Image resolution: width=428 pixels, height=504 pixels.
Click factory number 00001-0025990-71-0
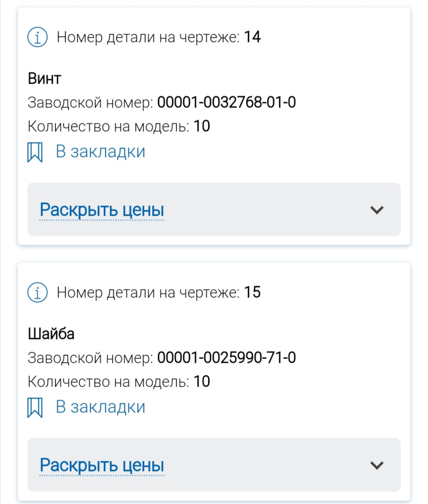click(x=226, y=357)
